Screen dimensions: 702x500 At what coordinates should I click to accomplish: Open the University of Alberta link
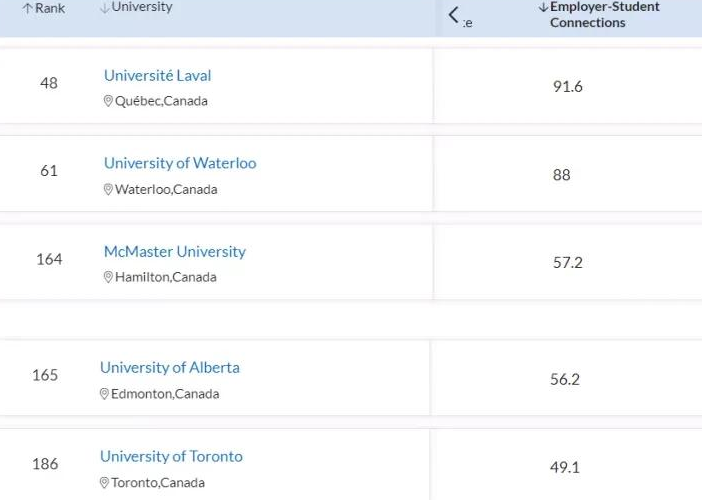pyautogui.click(x=169, y=367)
